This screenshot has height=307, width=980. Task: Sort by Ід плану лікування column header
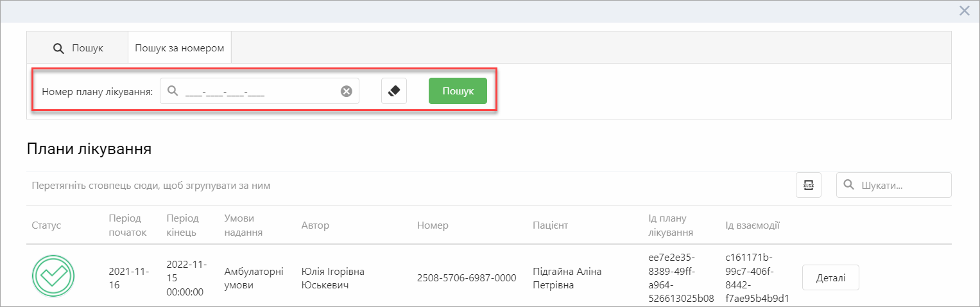coord(671,225)
